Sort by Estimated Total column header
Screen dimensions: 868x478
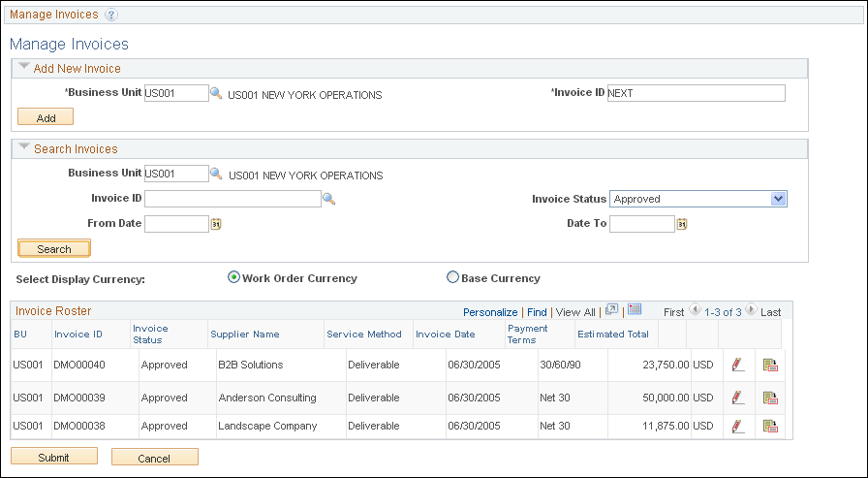[613, 334]
